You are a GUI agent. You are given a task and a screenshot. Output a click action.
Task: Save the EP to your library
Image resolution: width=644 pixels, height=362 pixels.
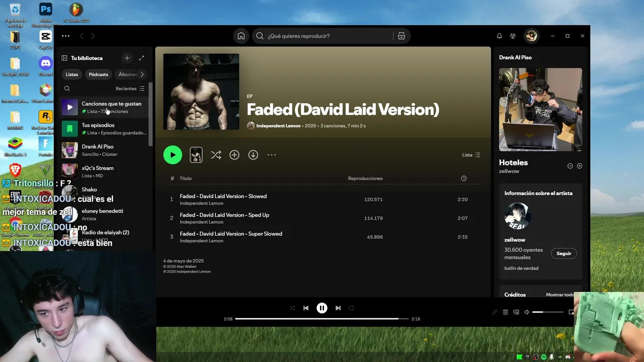click(234, 155)
